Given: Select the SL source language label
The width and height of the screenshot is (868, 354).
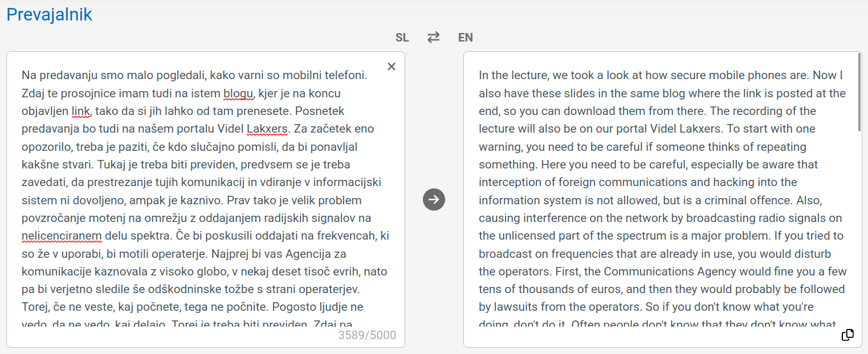Looking at the screenshot, I should point(402,38).
